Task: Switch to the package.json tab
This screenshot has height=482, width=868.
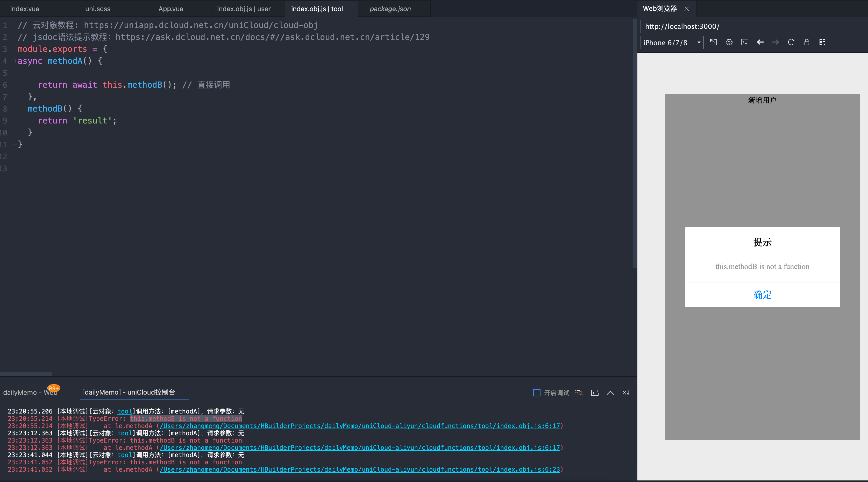Action: pyautogui.click(x=390, y=9)
